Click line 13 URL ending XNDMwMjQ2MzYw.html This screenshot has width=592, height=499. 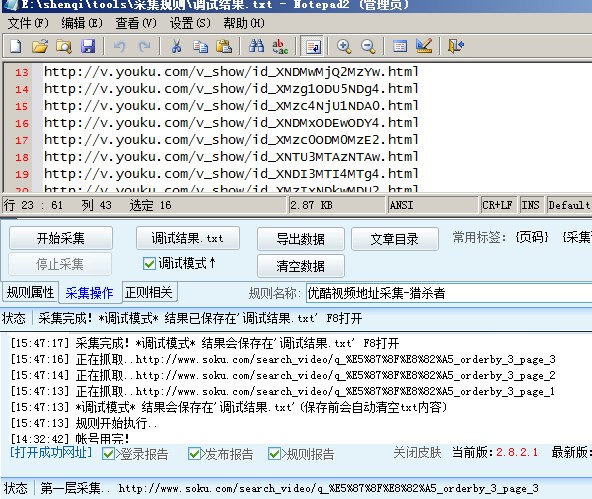231,71
